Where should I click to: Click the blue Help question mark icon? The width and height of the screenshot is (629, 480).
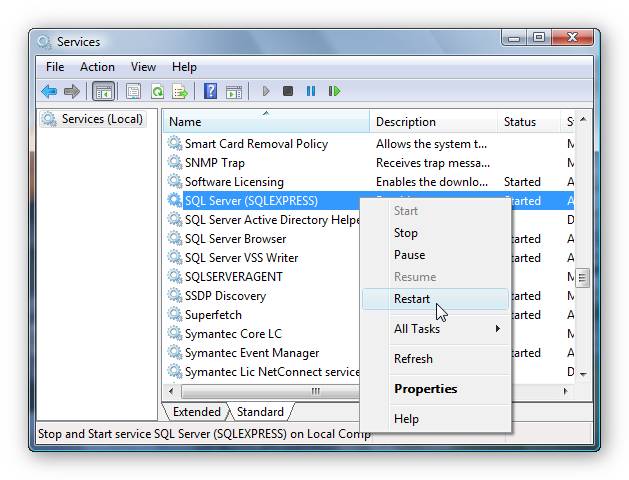[210, 91]
